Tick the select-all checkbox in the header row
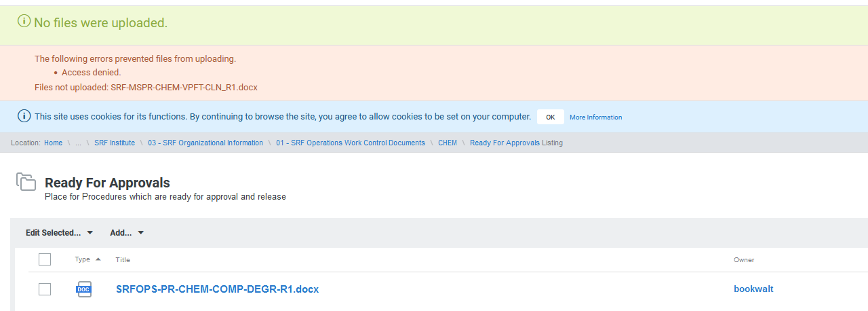This screenshot has width=868, height=311. click(45, 259)
